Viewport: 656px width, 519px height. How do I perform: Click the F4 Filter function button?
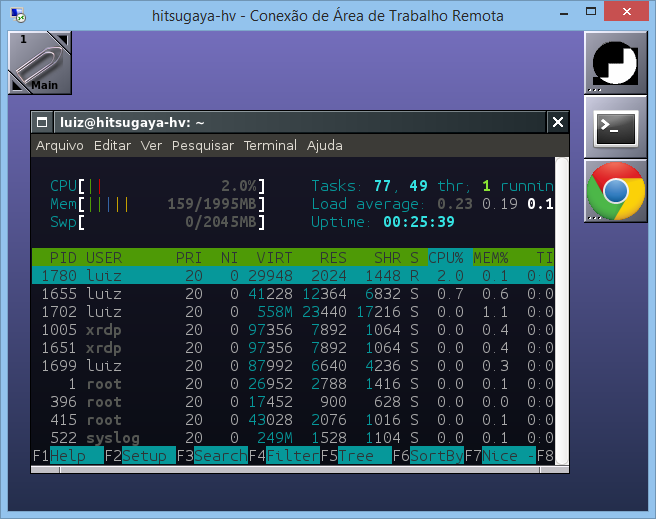click(284, 455)
